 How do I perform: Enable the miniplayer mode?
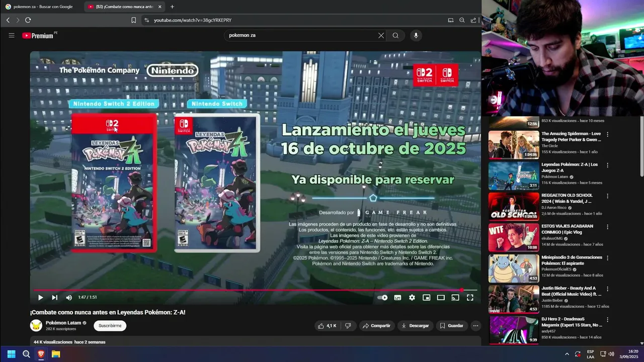point(426,298)
